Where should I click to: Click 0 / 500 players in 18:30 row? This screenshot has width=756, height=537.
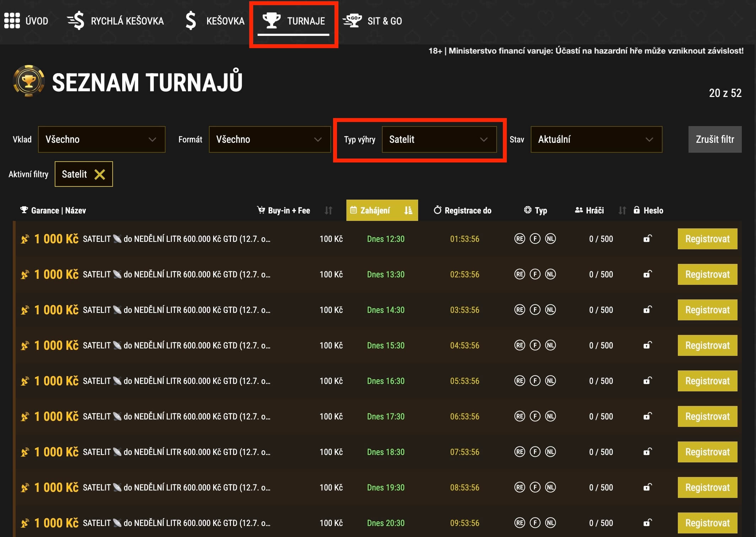coord(601,452)
